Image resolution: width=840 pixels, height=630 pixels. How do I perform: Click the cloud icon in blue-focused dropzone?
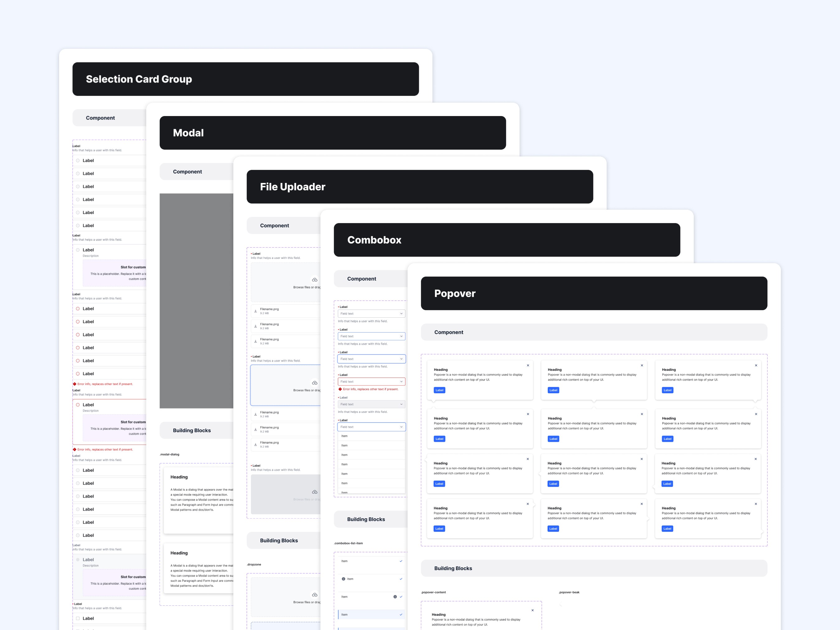pyautogui.click(x=315, y=383)
